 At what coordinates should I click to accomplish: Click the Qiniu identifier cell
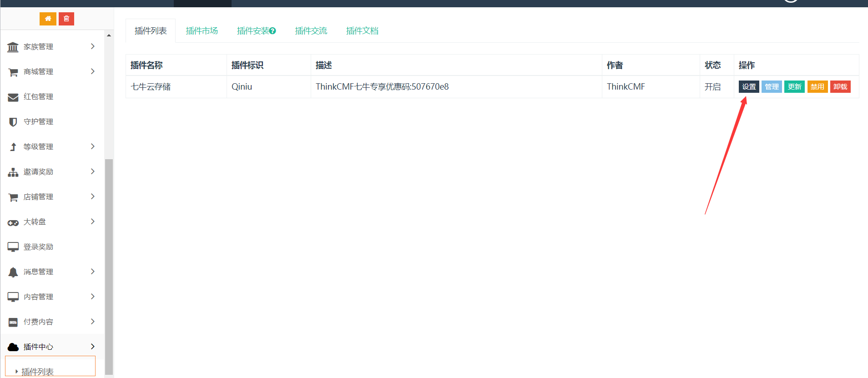(x=269, y=87)
